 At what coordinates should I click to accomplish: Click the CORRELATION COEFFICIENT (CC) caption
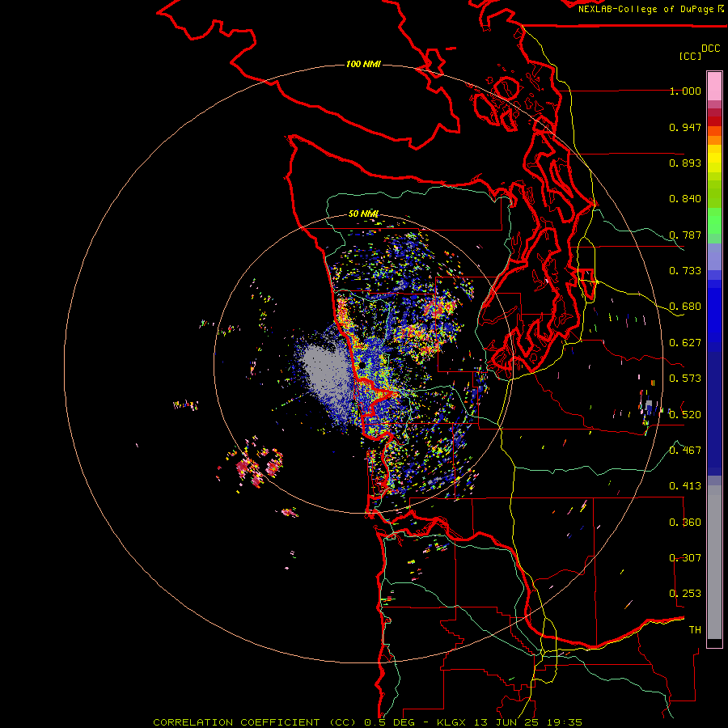pos(255,722)
